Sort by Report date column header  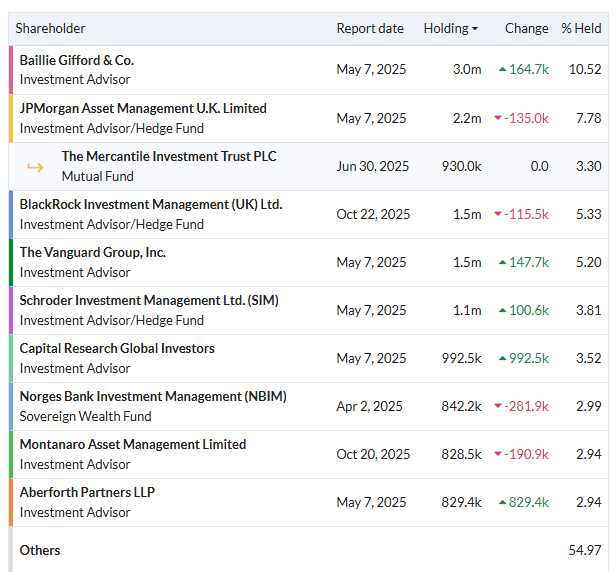[370, 28]
